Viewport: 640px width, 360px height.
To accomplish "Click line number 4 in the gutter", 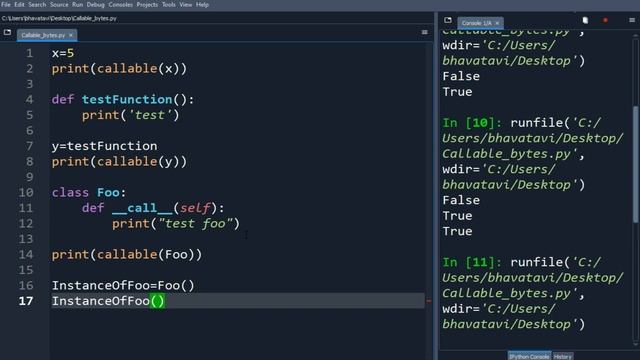I will [x=29, y=100].
